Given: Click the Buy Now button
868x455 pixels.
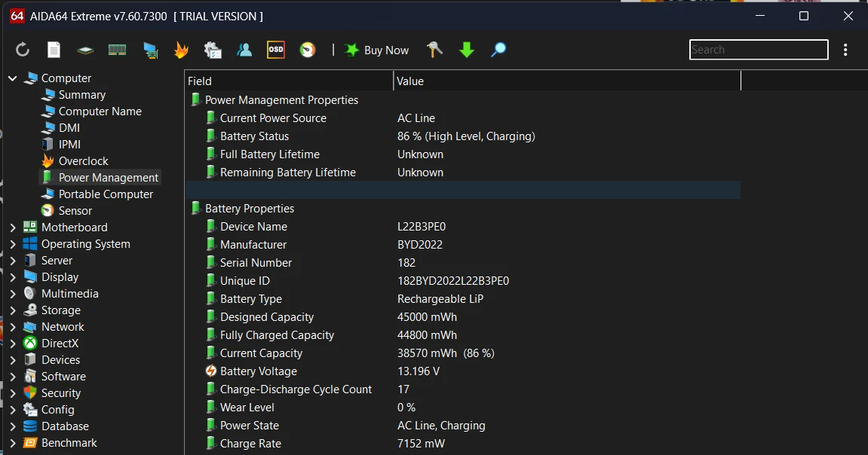Looking at the screenshot, I should point(377,50).
